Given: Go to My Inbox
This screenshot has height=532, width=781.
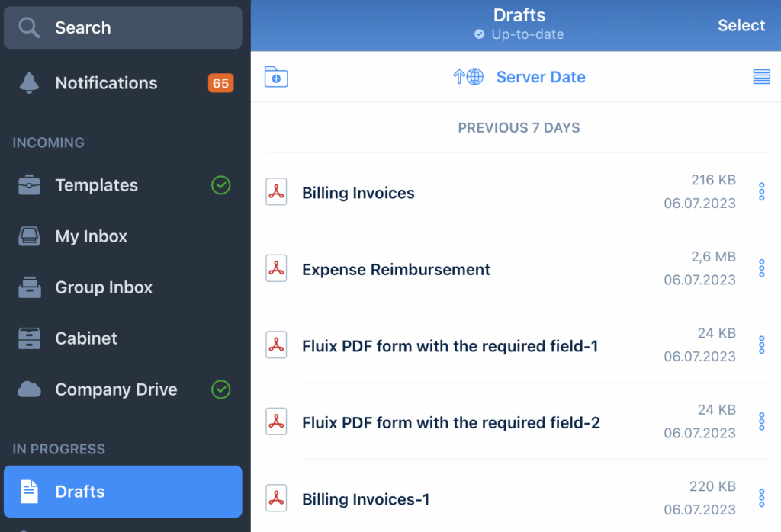Looking at the screenshot, I should [x=91, y=236].
